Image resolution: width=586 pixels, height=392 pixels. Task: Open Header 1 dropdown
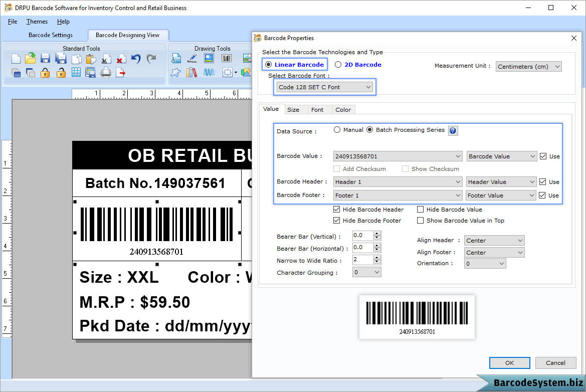(398, 182)
